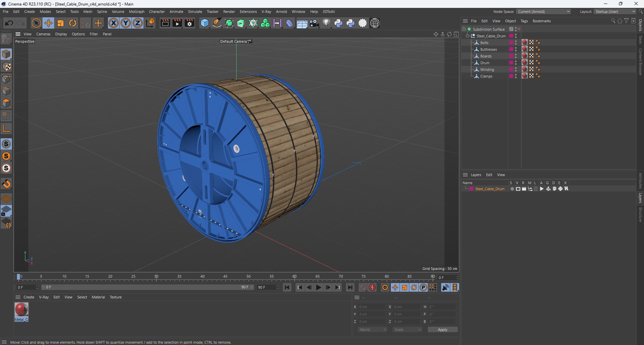Open Layers panel Edit menu

(x=489, y=175)
